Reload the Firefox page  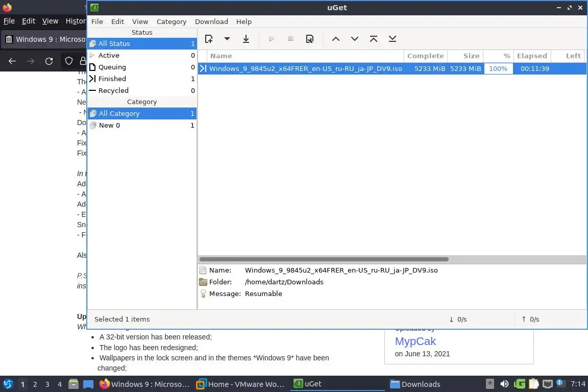pyautogui.click(x=49, y=61)
